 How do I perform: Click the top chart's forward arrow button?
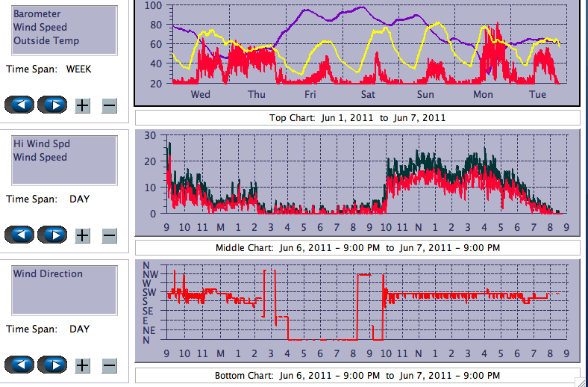[x=52, y=105]
